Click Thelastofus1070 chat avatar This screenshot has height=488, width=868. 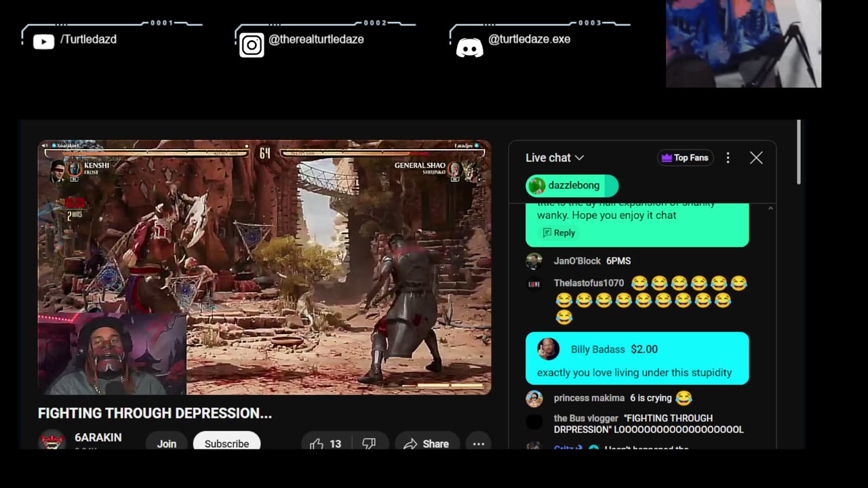534,284
